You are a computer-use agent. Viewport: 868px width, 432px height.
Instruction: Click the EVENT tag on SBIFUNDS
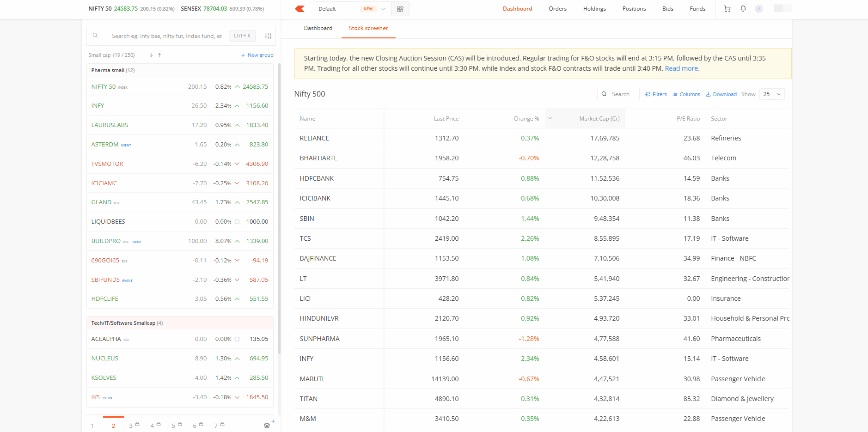[128, 280]
